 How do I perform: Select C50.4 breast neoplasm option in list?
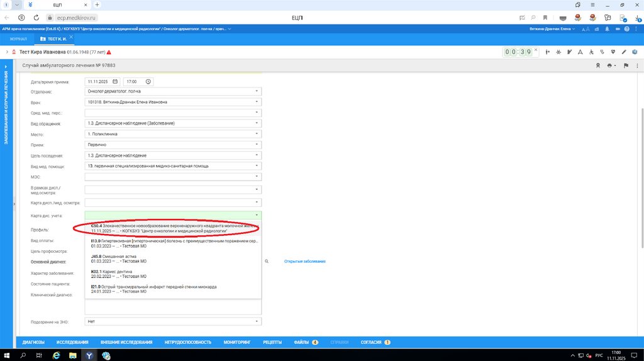click(173, 228)
